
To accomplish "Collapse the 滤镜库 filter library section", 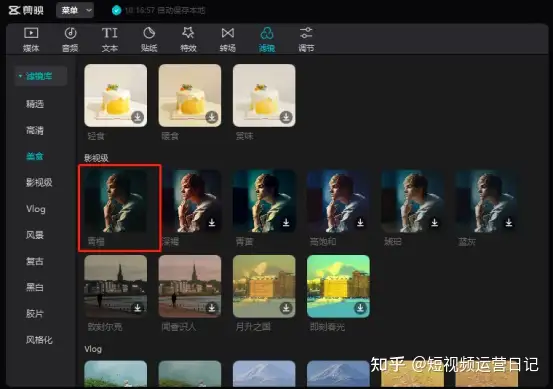I will point(41,76).
